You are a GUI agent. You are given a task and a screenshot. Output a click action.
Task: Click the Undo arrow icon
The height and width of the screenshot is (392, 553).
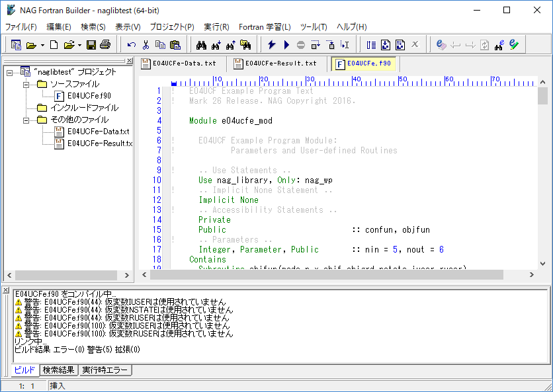pos(132,45)
